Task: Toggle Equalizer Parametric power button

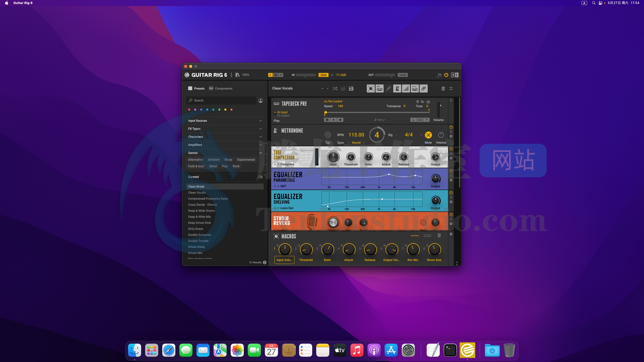Action: point(451,171)
